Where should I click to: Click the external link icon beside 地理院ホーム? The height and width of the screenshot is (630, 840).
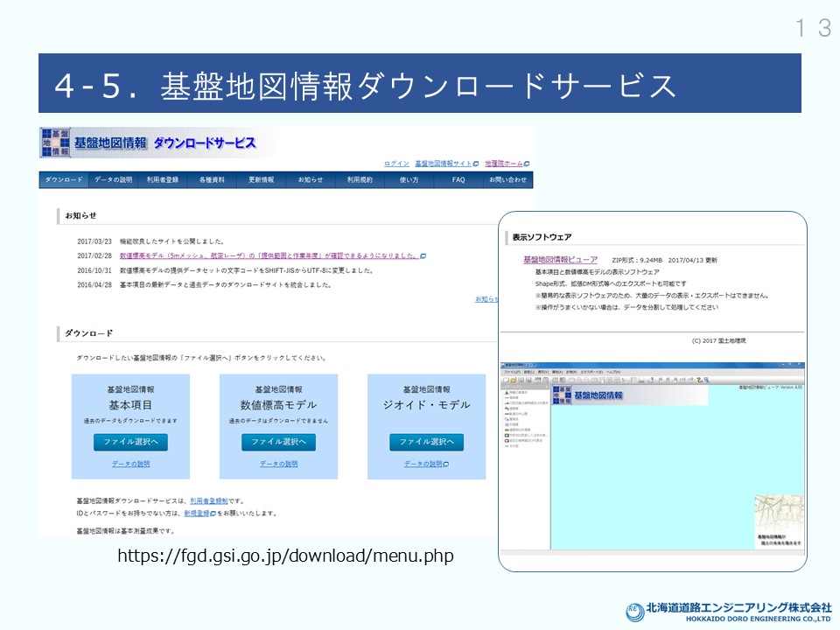(527, 164)
